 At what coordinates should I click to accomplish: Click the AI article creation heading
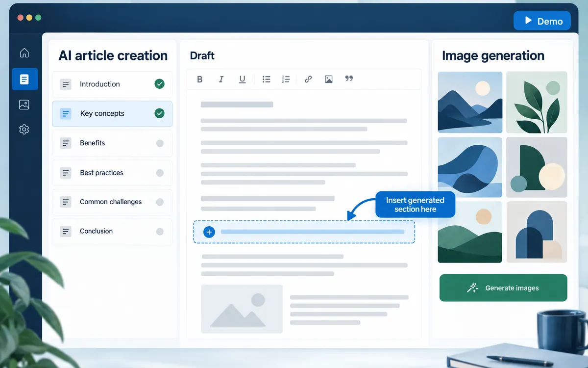113,55
